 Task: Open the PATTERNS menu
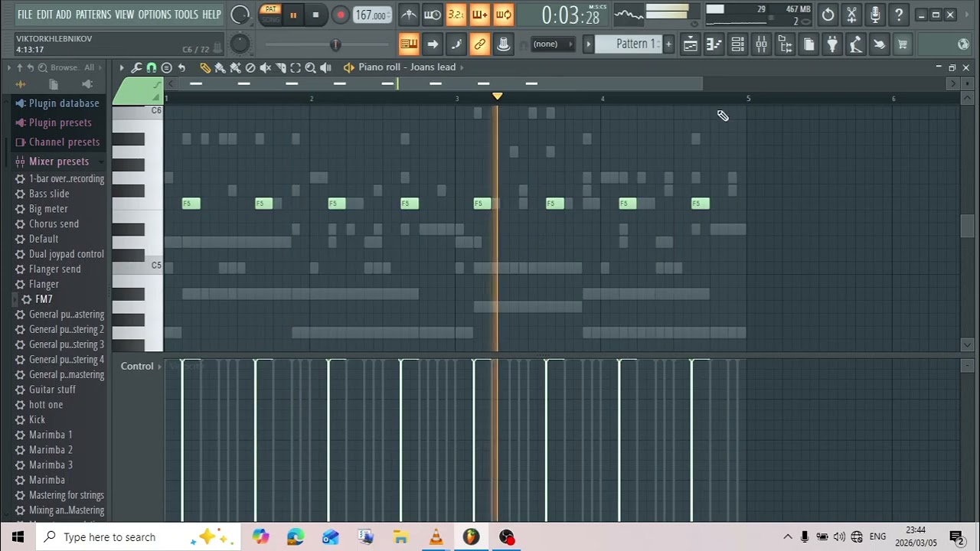[93, 15]
